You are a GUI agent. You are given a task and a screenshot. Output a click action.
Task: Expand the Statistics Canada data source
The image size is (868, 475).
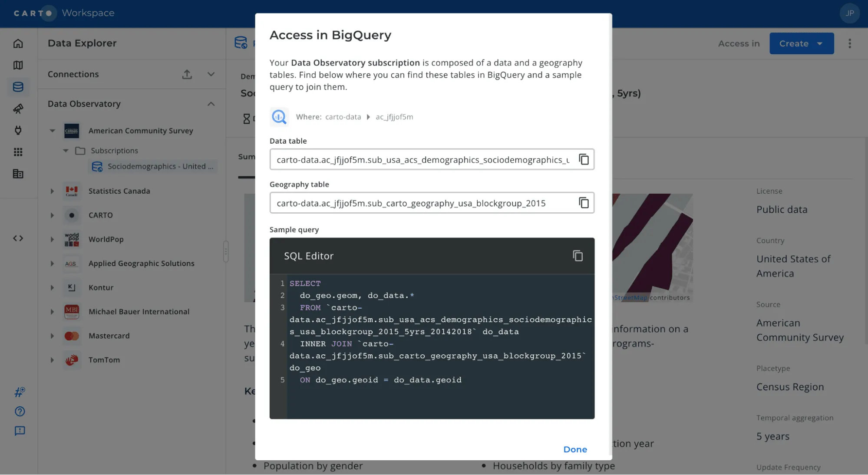[x=52, y=191]
